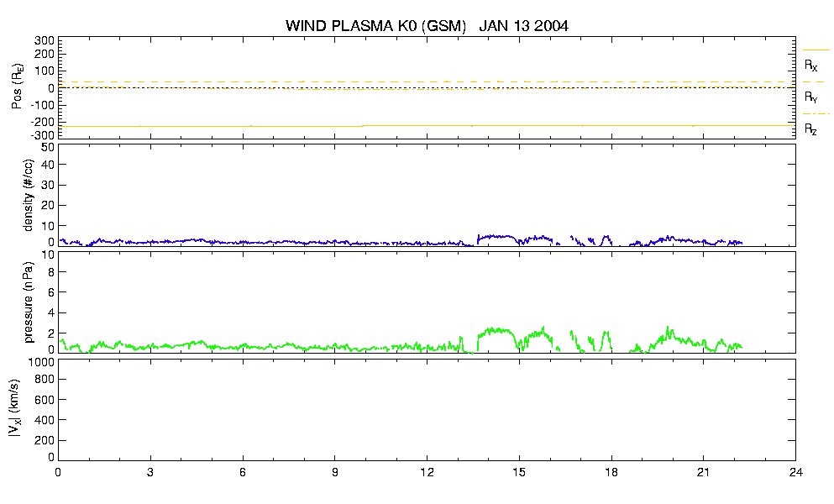
Task: Click the 4 tick on the pressure axis
Action: point(51,313)
